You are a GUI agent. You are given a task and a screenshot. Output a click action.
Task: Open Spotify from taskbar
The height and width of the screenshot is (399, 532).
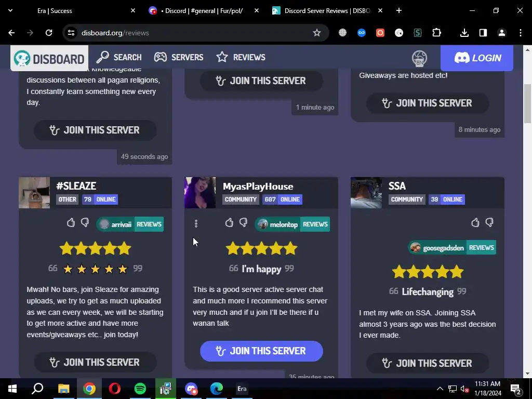(x=140, y=389)
